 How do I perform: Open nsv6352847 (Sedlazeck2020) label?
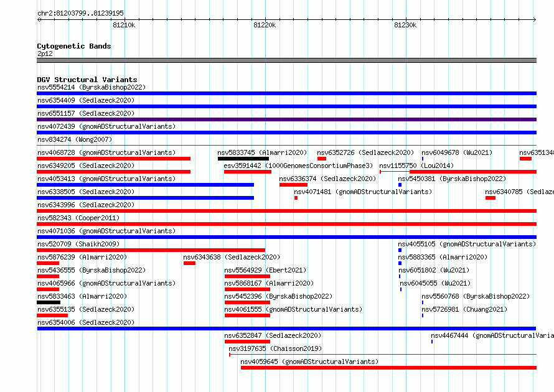tap(273, 335)
